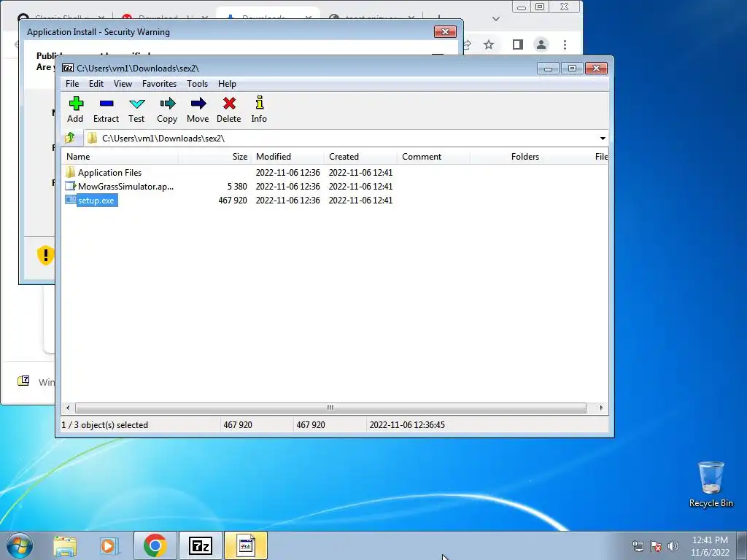Sort files by the Name column header

(120, 157)
